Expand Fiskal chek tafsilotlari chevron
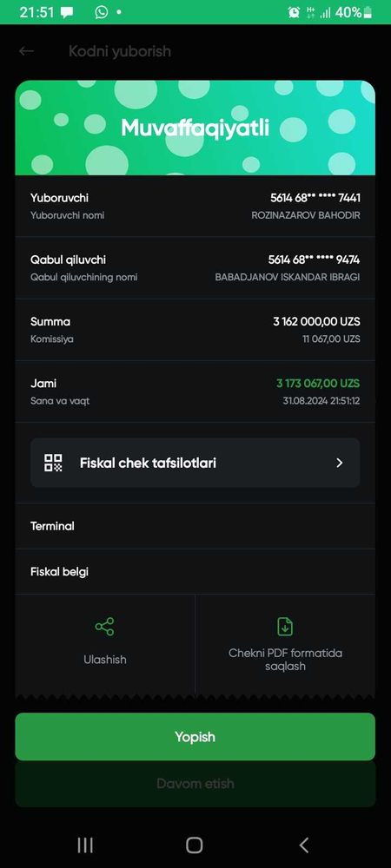Screen dimensions: 391x868 [340, 463]
